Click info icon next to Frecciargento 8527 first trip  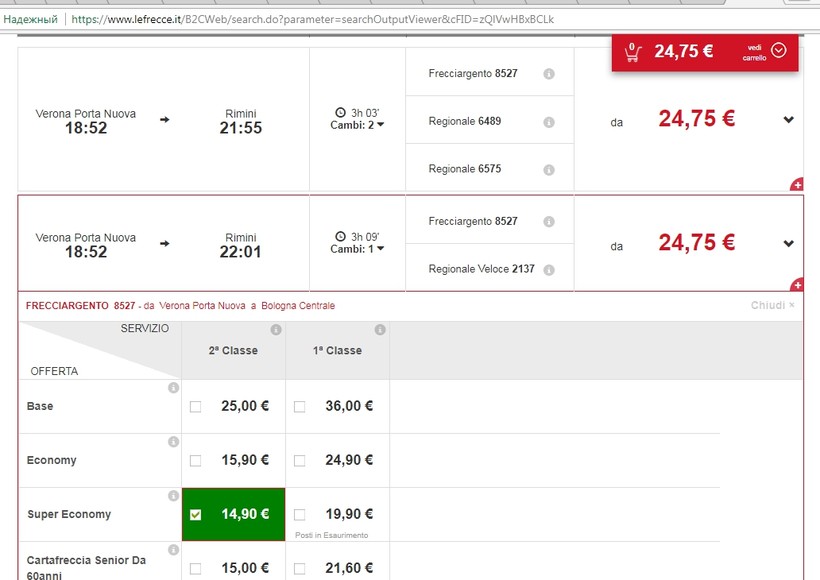[548, 74]
